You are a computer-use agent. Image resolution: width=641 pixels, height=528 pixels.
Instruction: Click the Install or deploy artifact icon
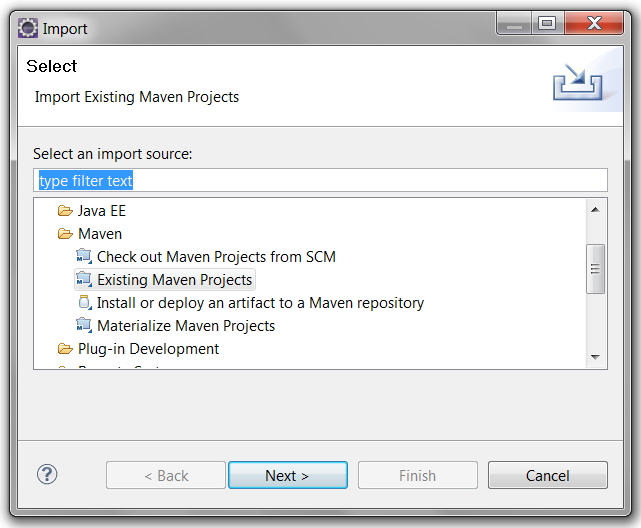(x=84, y=302)
